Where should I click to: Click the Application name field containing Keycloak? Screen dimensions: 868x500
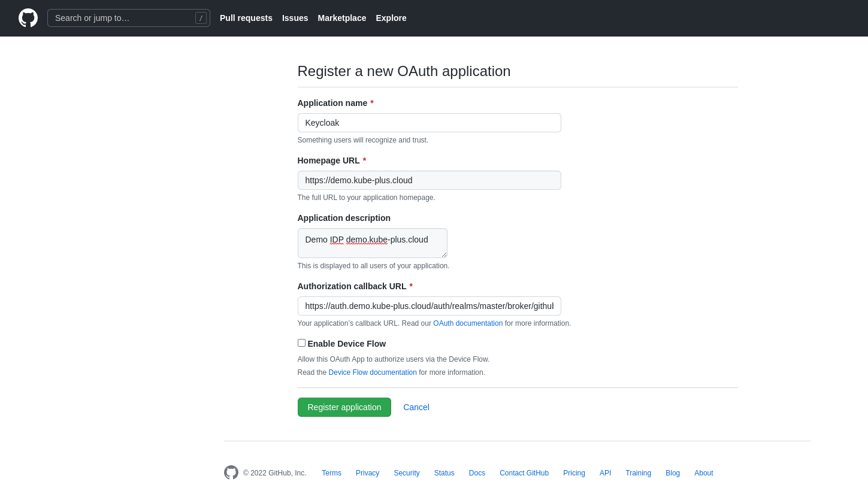tap(430, 123)
